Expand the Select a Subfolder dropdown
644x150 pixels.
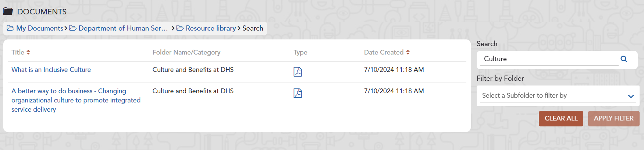(x=552, y=95)
